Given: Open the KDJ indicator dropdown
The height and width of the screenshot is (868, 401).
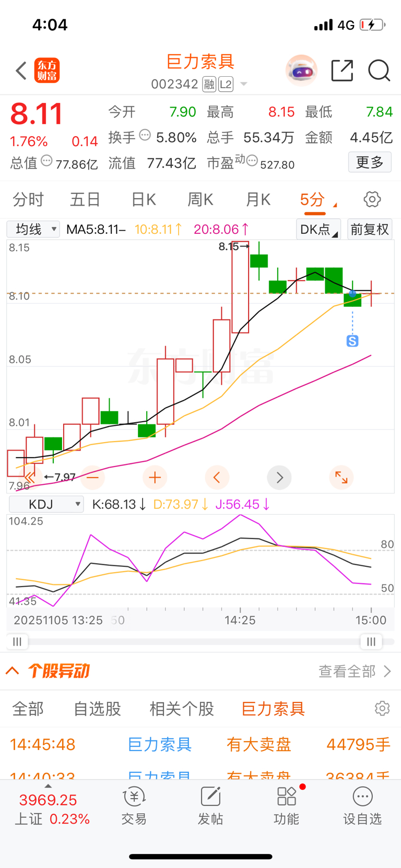Looking at the screenshot, I should pos(46,504).
